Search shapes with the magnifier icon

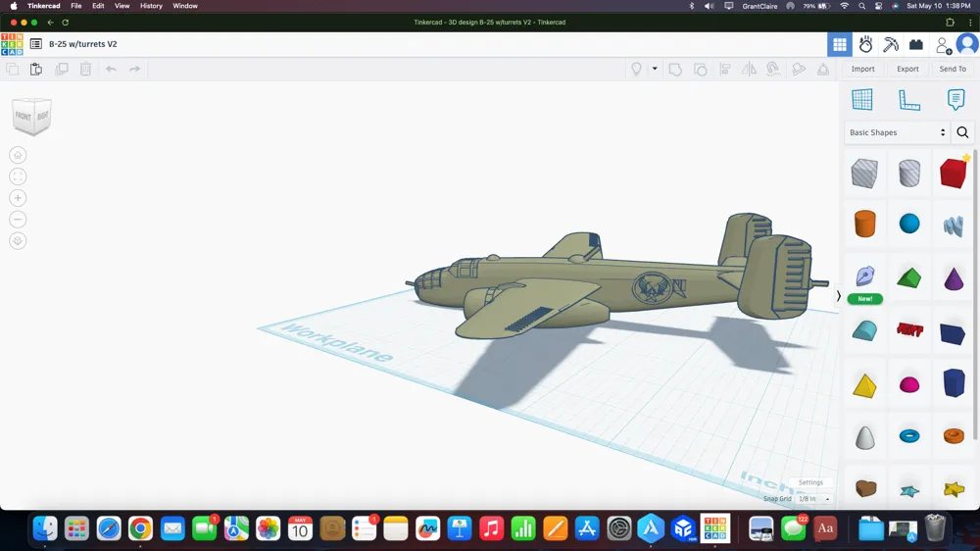pyautogui.click(x=962, y=132)
